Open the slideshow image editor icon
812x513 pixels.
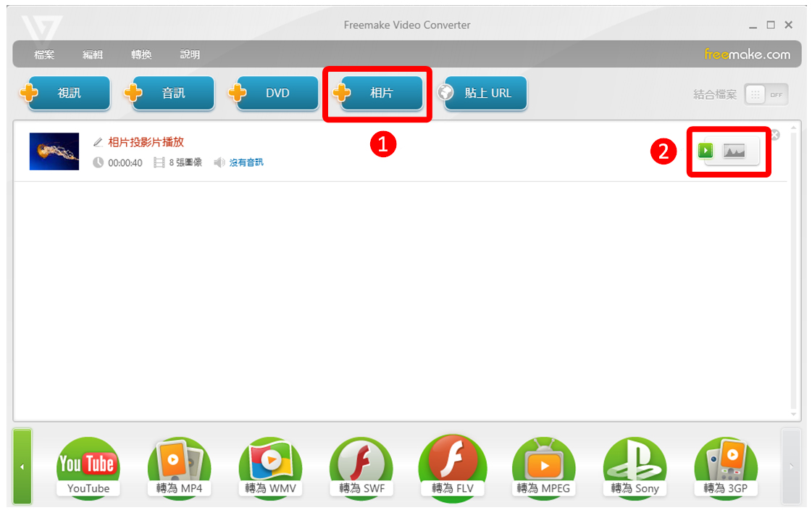[x=734, y=151]
